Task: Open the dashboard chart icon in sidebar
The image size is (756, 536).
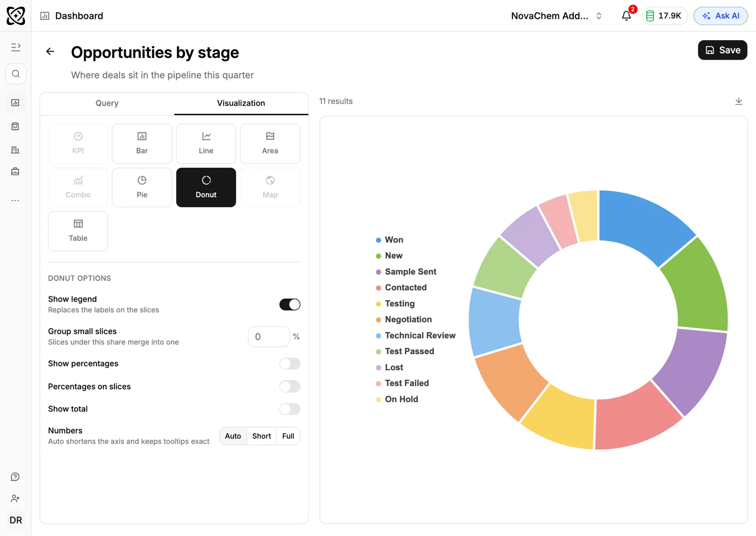Action: 16,103
